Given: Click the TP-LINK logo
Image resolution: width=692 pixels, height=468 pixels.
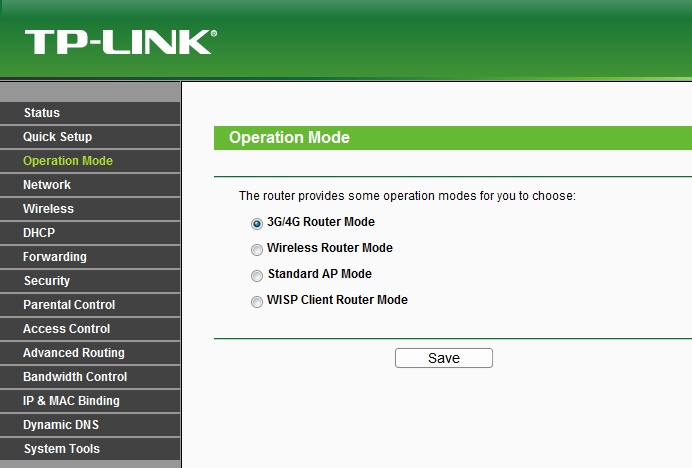Looking at the screenshot, I should tap(120, 42).
